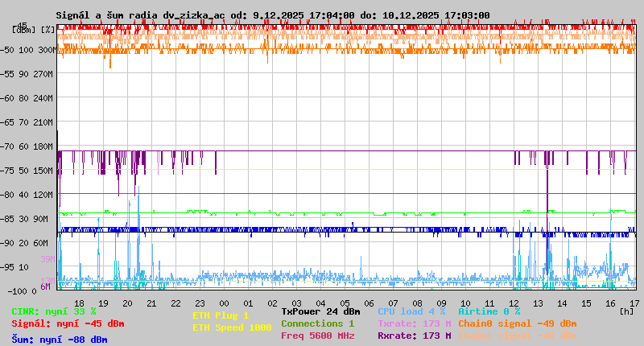The image size is (644, 346).
Task: Click hour '01' on the time axis
Action: click(x=248, y=303)
